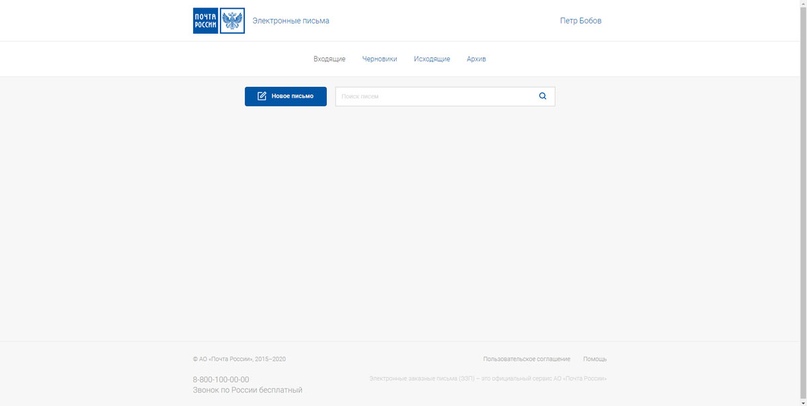Click the pencil icon in Новое письмо
Viewport: 807px width, 406px height.
[x=262, y=96]
